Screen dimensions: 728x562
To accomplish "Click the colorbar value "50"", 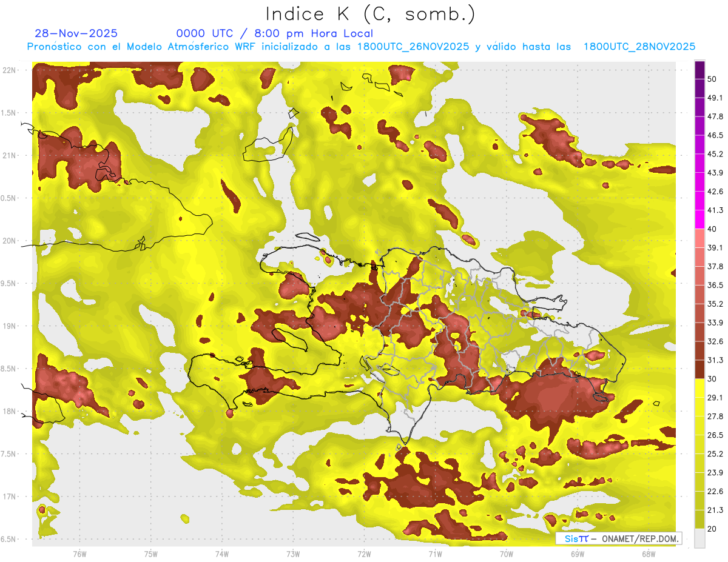I will (x=712, y=79).
